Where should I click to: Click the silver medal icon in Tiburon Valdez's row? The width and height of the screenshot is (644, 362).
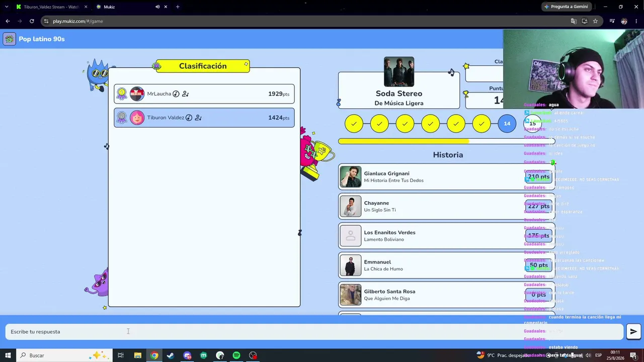[122, 118]
